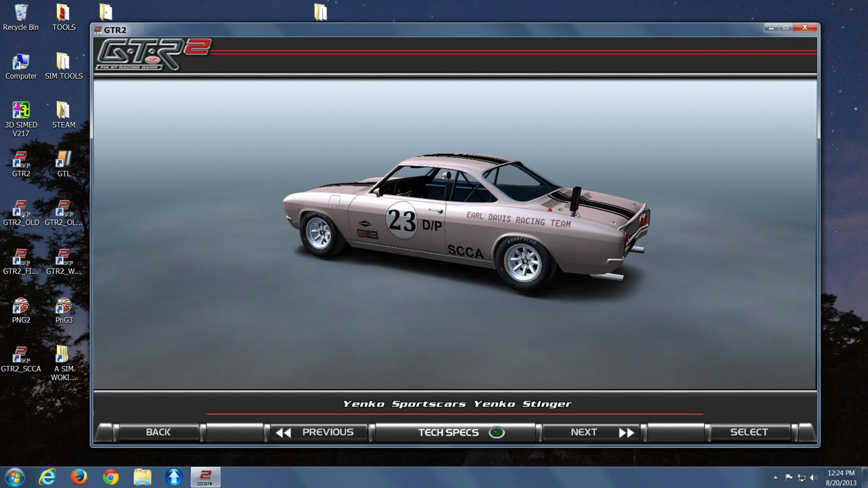Viewport: 868px width, 488px height.
Task: Launch Firefox from the taskbar
Action: [x=79, y=477]
